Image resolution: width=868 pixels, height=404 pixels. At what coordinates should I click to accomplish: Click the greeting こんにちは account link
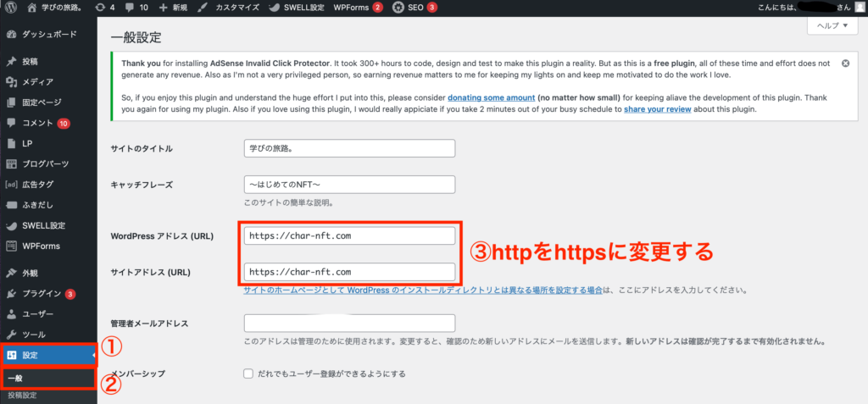tap(810, 8)
